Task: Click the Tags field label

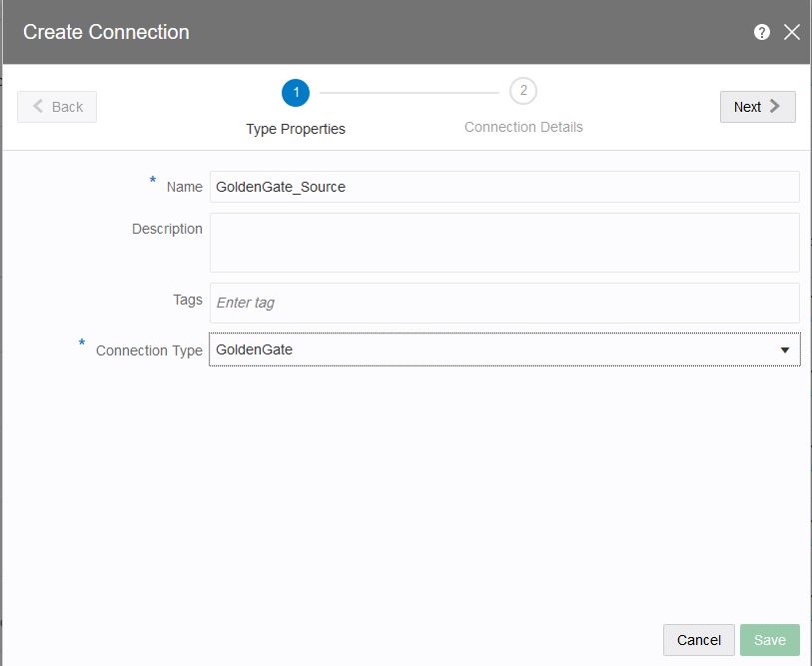Action: pyautogui.click(x=187, y=300)
